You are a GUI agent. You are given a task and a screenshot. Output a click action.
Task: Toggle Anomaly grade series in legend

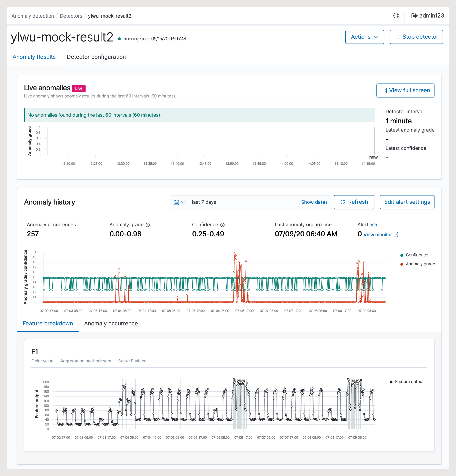pyautogui.click(x=417, y=264)
